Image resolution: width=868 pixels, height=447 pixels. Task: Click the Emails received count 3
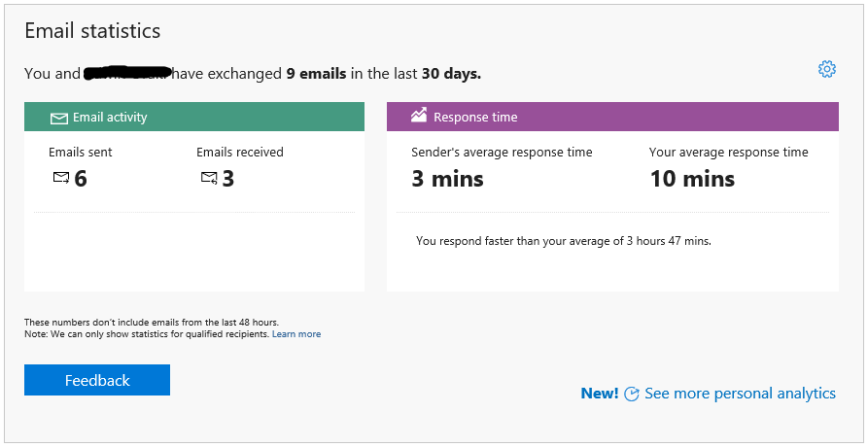(x=228, y=179)
